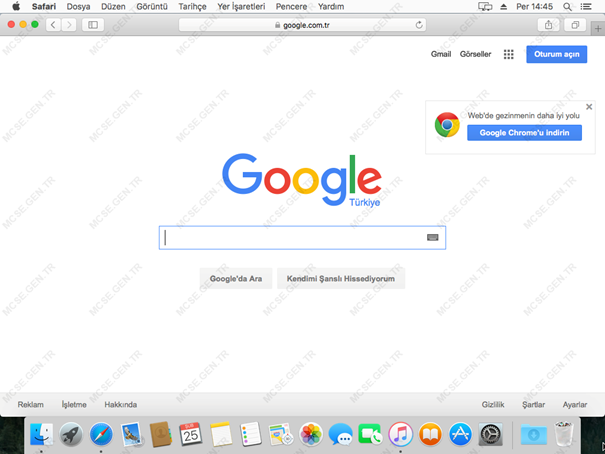
Task: Open the Reklam footer link
Action: pyautogui.click(x=30, y=405)
